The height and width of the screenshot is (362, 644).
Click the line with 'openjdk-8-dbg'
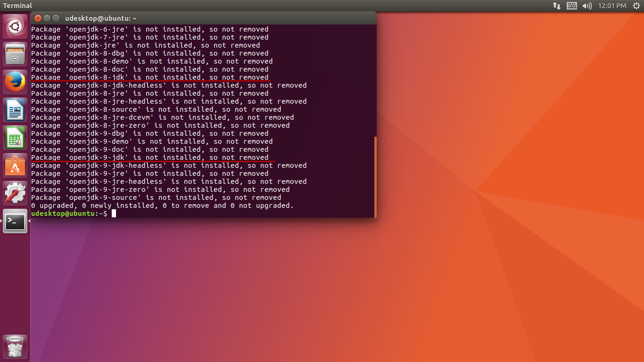(150, 53)
